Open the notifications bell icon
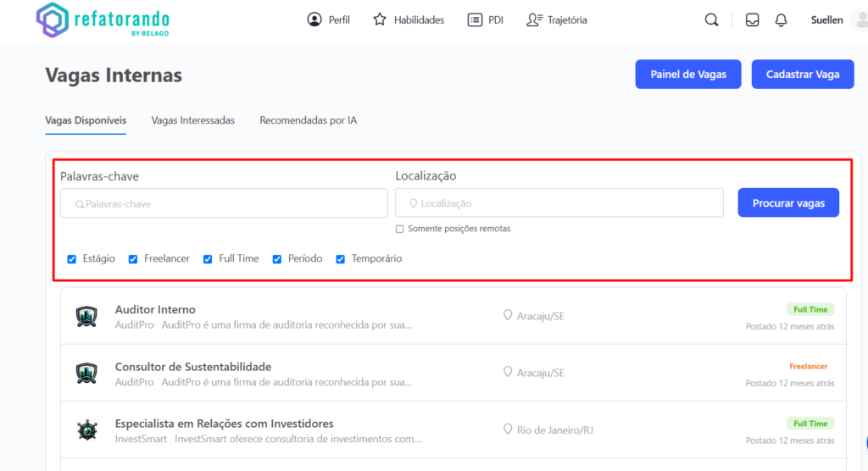 [781, 20]
